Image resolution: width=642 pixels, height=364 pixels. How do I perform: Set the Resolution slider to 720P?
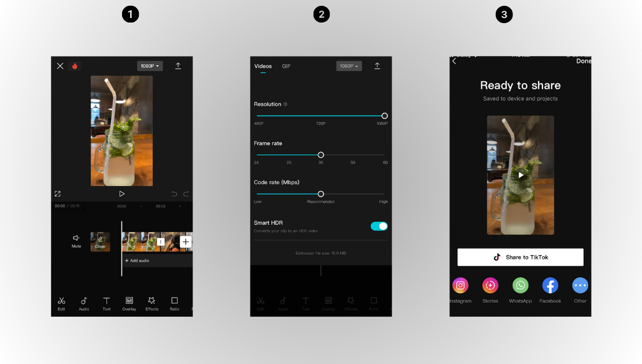[x=320, y=116]
